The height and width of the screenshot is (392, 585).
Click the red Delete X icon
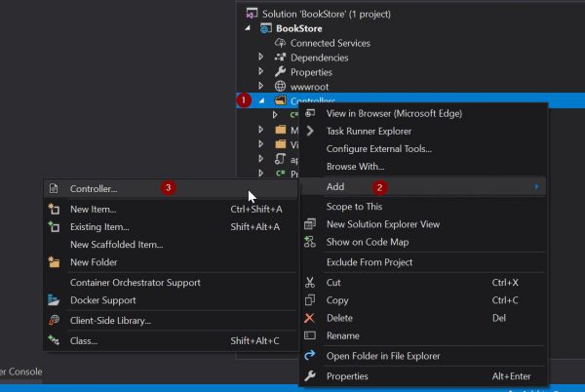click(x=310, y=318)
